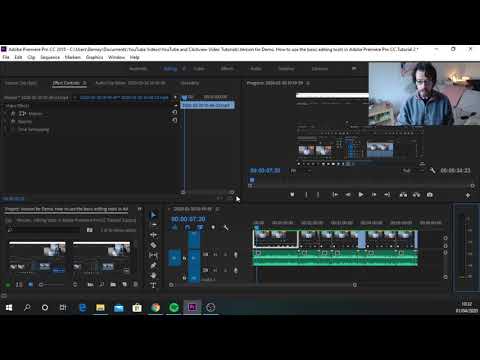Click Find icon in Project panel footer
480x360 pixels.
pos(102,285)
